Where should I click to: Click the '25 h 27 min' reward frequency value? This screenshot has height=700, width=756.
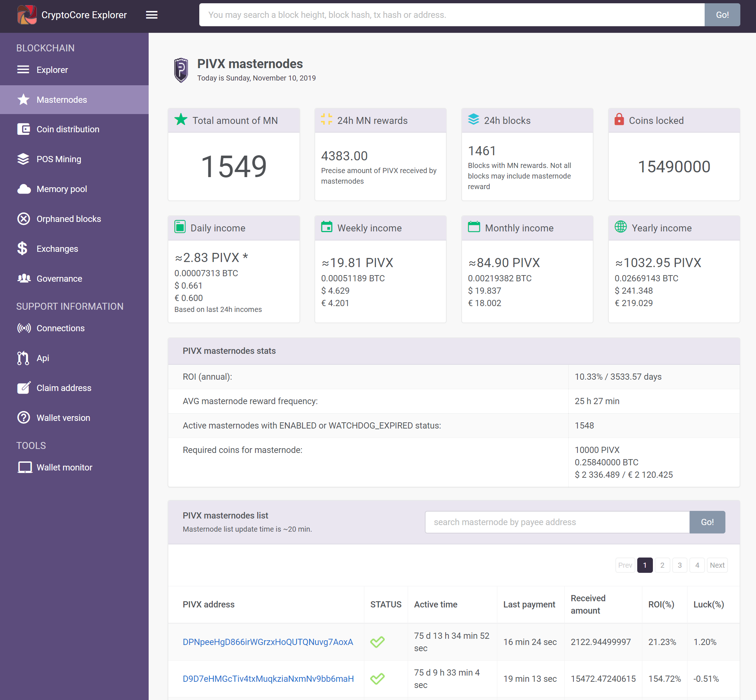tap(597, 401)
